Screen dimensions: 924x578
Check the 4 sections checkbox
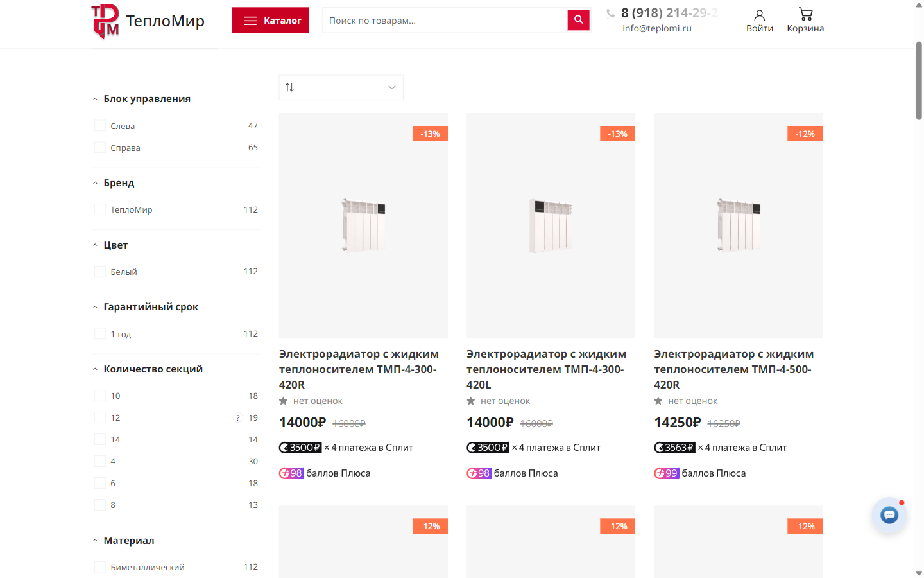coord(100,461)
